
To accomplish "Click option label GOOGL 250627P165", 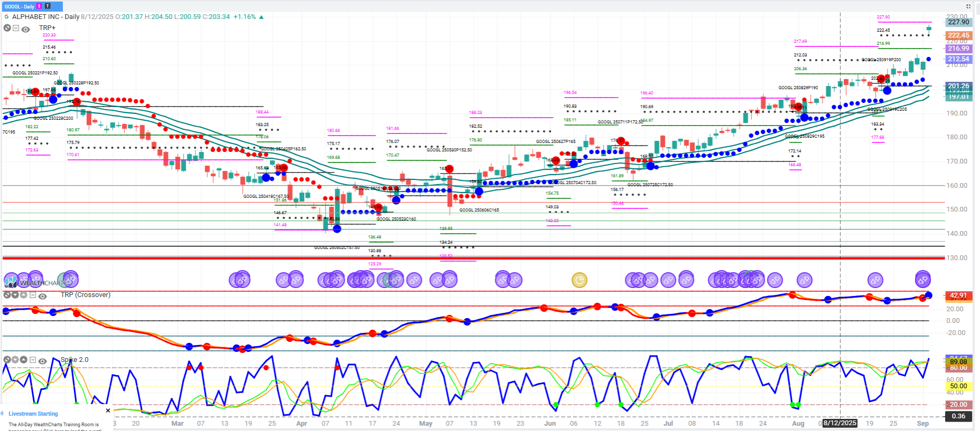I will coord(556,141).
